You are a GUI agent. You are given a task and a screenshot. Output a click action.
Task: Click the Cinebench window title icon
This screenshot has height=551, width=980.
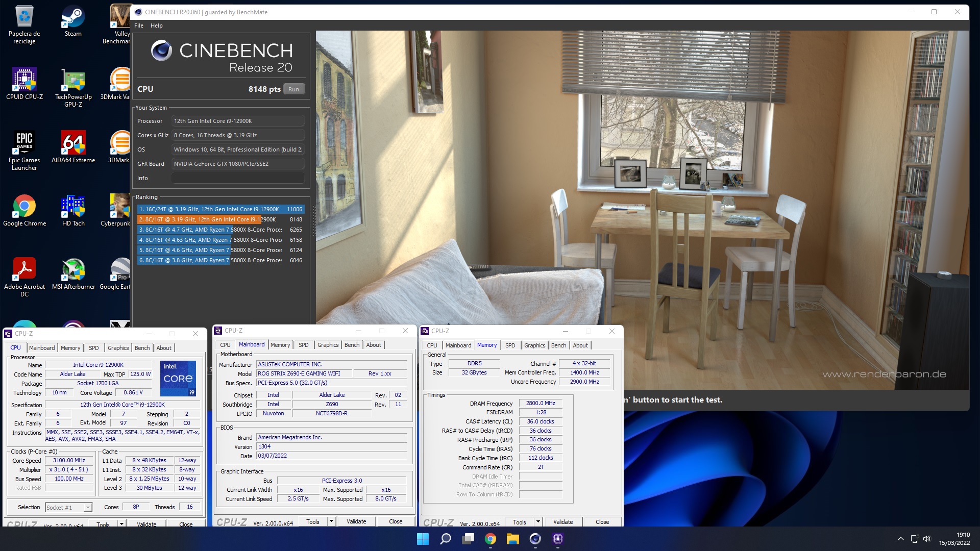[138, 12]
